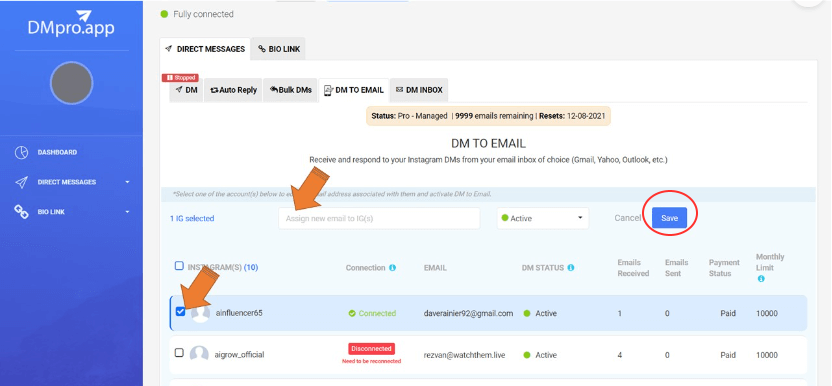Click Active status in aigrow_official row

coord(540,355)
